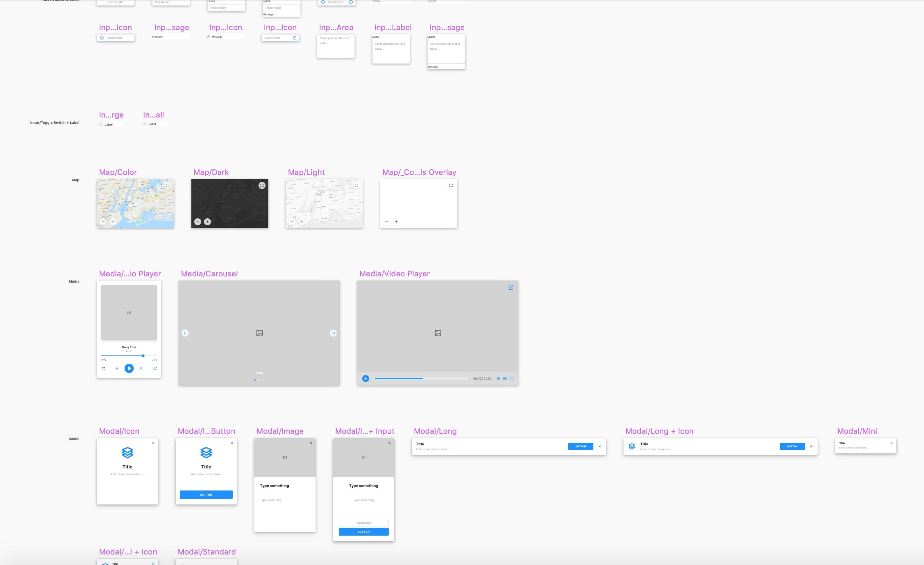924x565 pixels.
Task: Toggle the small switch with Label
Action: click(x=144, y=124)
